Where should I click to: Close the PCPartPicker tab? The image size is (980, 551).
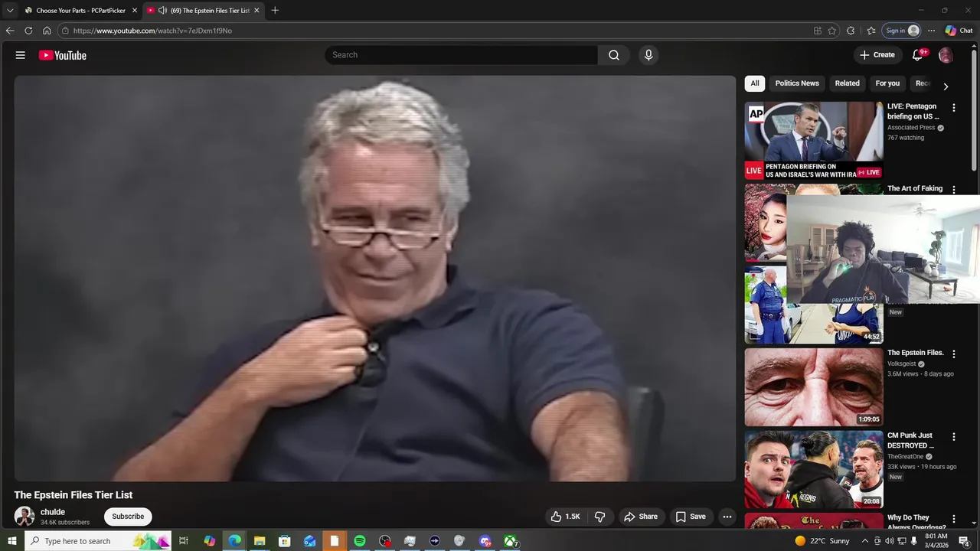(135, 11)
